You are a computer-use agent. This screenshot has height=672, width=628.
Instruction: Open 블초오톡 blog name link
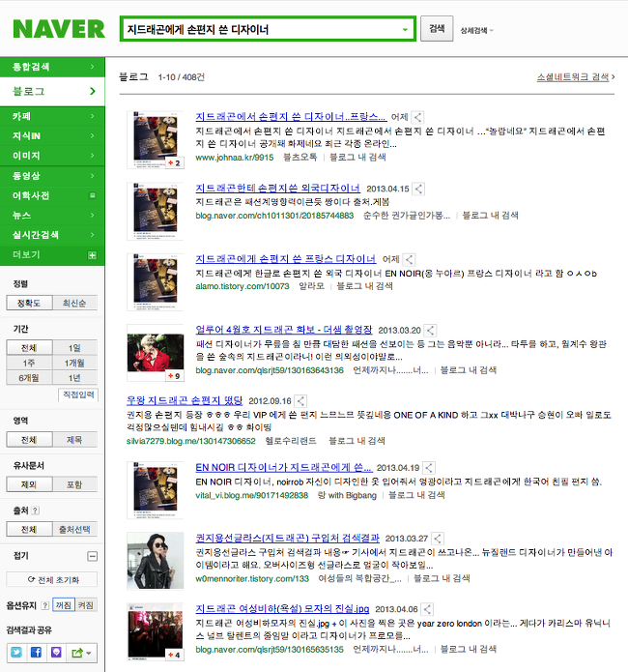(300, 158)
